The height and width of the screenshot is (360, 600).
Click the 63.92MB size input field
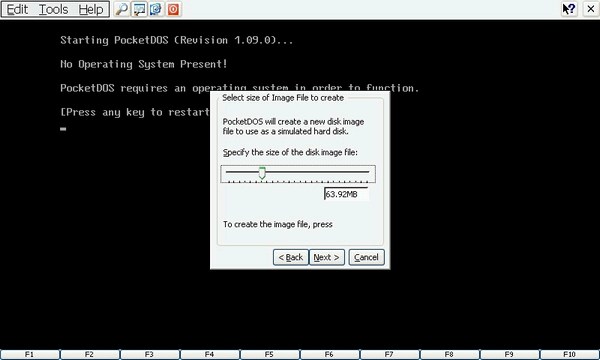(346, 194)
